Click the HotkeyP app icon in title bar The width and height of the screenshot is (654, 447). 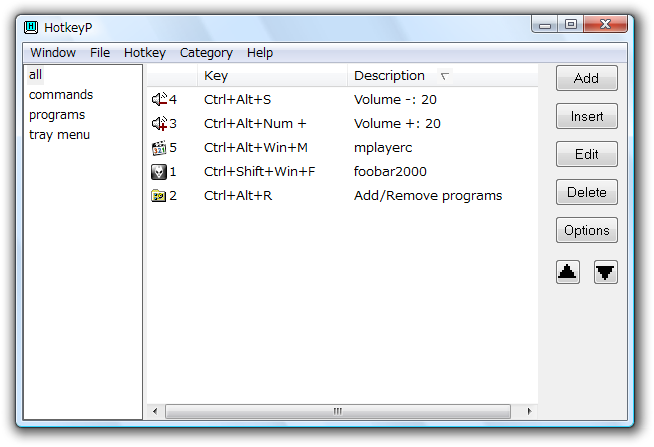tap(31, 28)
